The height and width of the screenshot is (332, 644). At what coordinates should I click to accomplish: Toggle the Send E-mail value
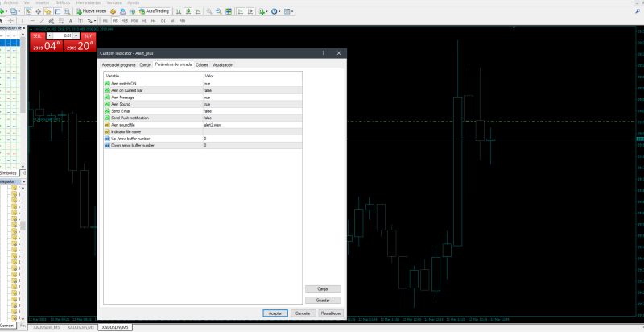click(207, 111)
